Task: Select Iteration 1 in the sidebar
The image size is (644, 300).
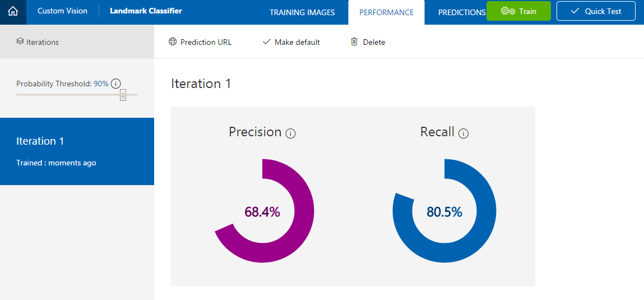Action: point(77,151)
